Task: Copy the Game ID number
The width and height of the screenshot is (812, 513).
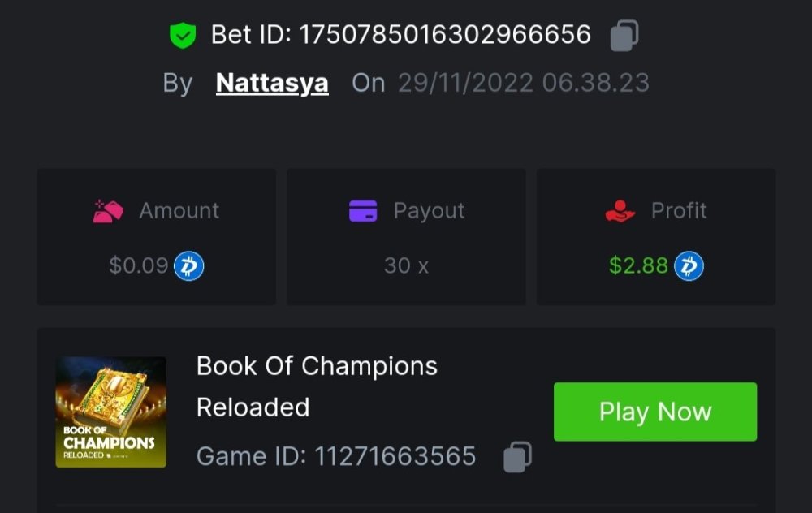Action: [517, 456]
